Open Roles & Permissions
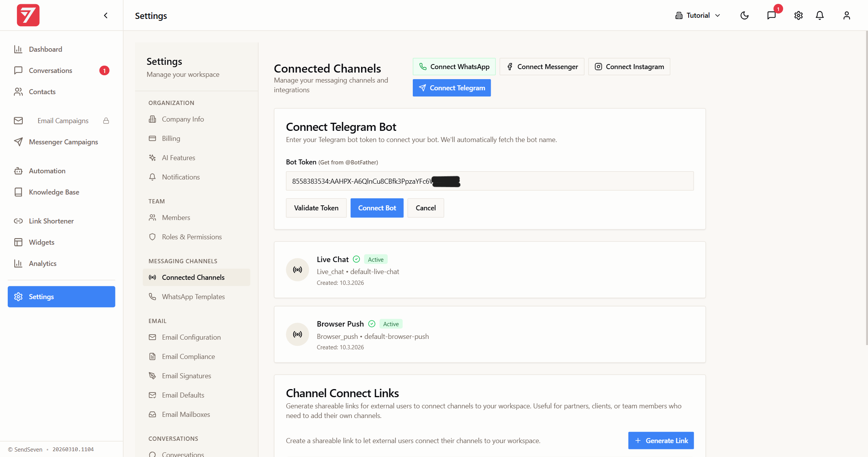The width and height of the screenshot is (868, 457). pyautogui.click(x=196, y=237)
